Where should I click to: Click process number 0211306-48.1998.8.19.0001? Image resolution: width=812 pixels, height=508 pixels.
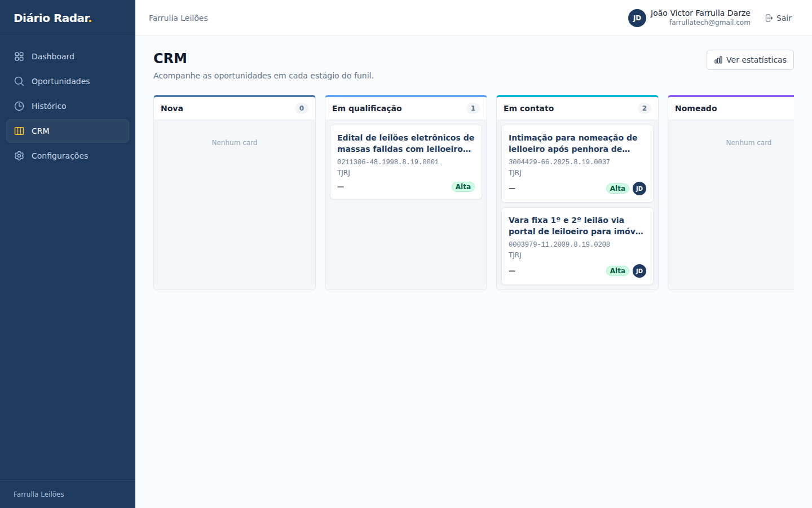[388, 162]
